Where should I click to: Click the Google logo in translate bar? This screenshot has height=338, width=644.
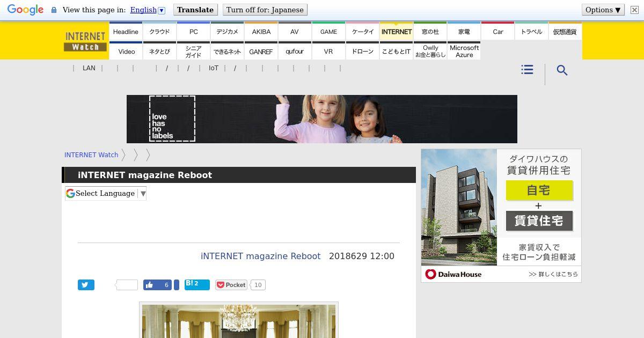click(x=25, y=10)
